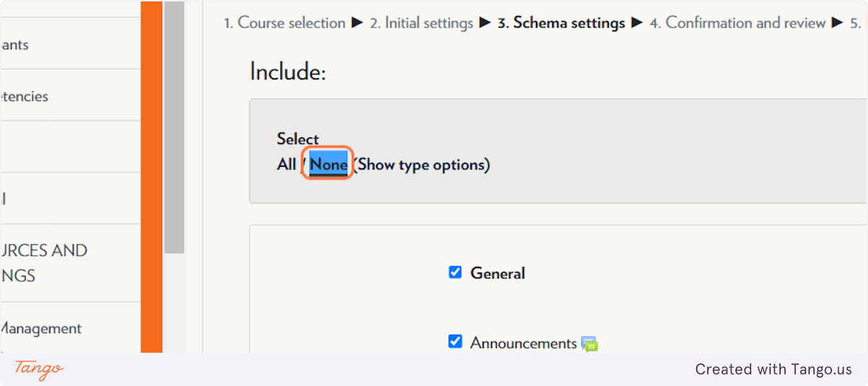Go to 2. Initial settings step
The image size is (868, 386).
click(x=422, y=23)
